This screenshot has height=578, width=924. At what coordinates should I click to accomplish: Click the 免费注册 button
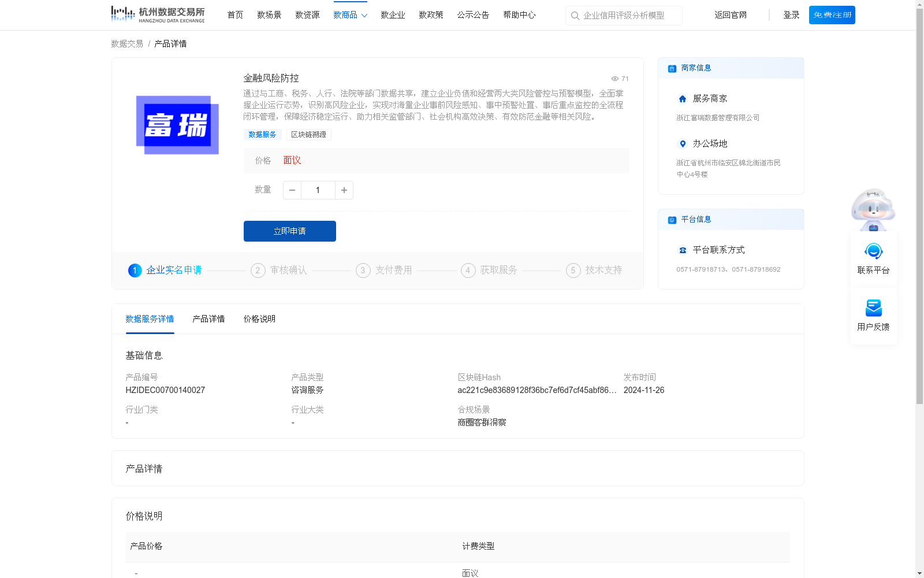click(x=832, y=15)
